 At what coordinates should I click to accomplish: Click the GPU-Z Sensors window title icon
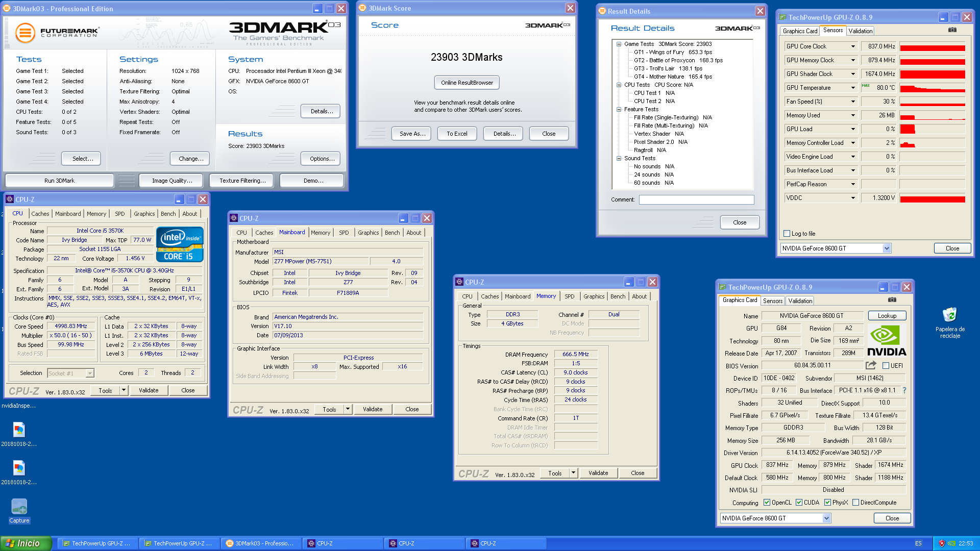[782, 17]
